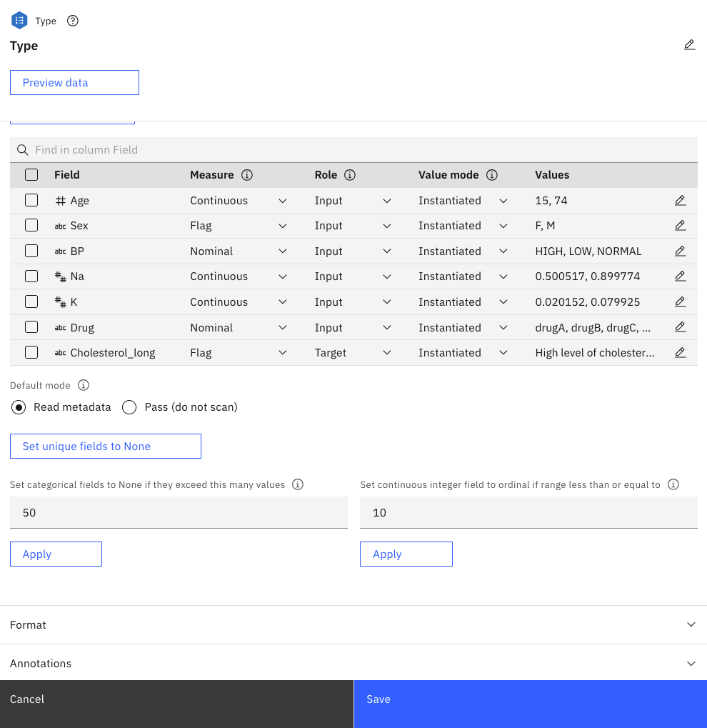The image size is (707, 728).
Task: Open the values editor for BP row
Action: point(680,251)
